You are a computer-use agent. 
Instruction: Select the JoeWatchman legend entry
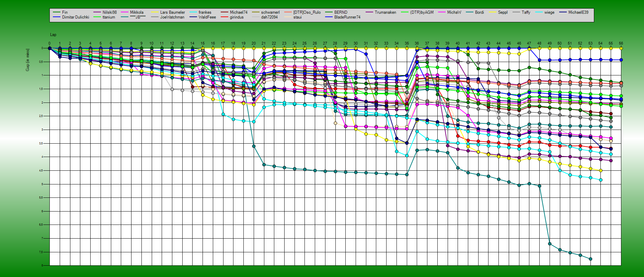point(172,17)
